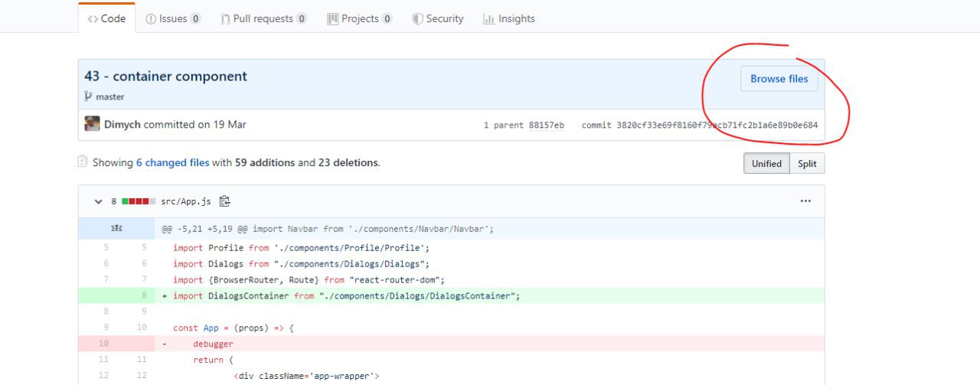Click the diff file icon beside Showing
This screenshot has width=980, height=385.
coord(83,162)
